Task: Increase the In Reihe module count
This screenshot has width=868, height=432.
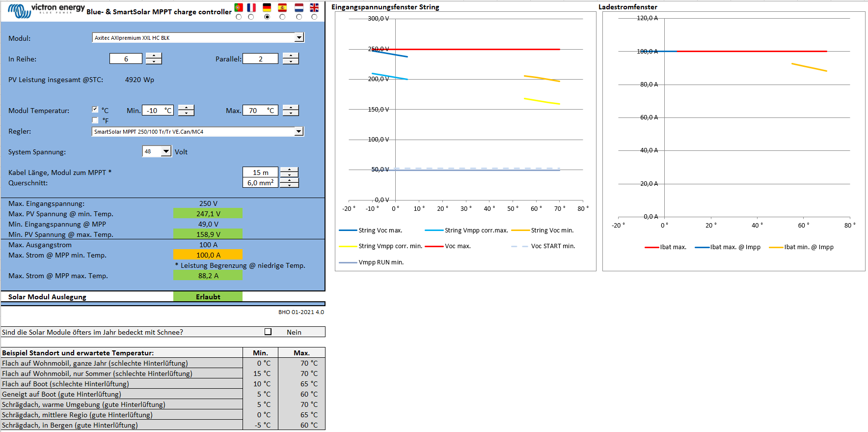Action: pos(154,56)
